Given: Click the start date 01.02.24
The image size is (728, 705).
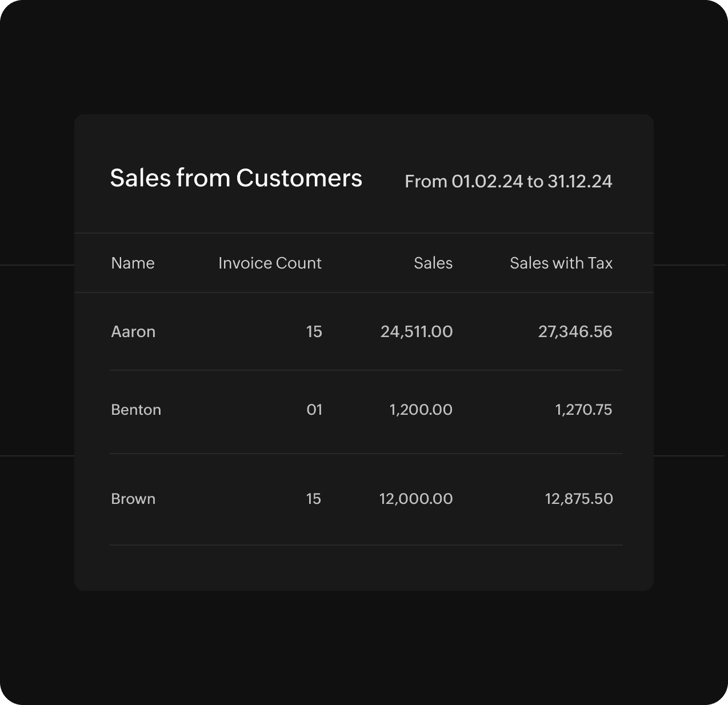Looking at the screenshot, I should coord(487,182).
